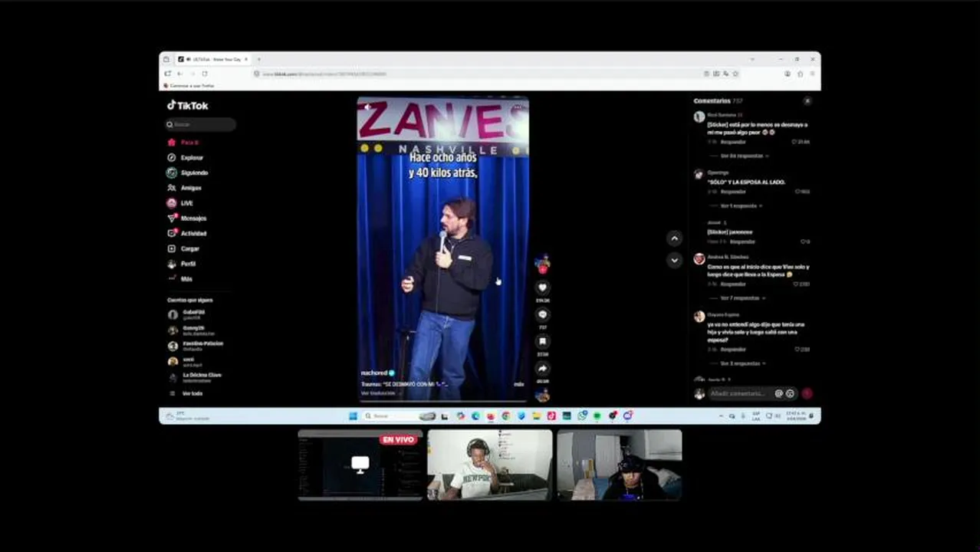Open Comenzar a usar Firefox bookmark
The height and width of the screenshot is (552, 980).
189,86
